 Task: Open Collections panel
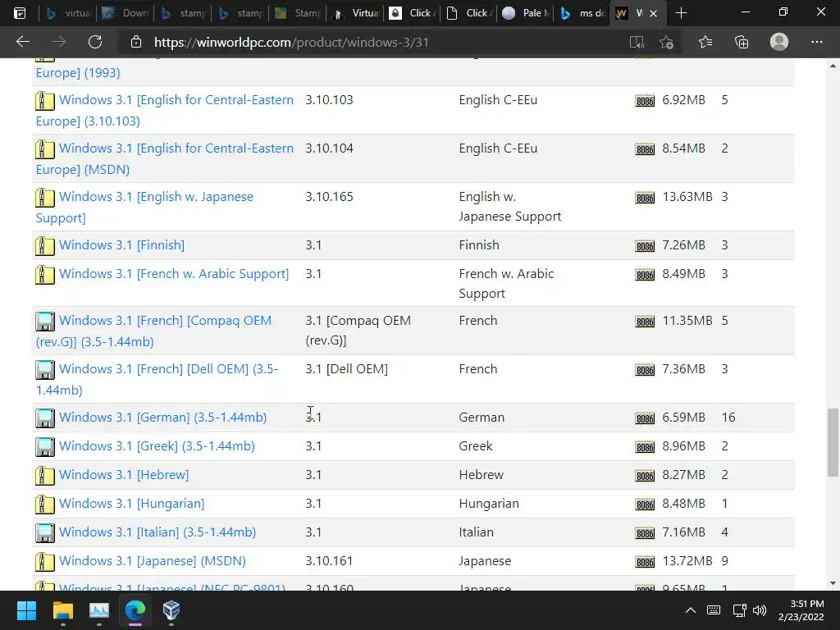point(742,42)
